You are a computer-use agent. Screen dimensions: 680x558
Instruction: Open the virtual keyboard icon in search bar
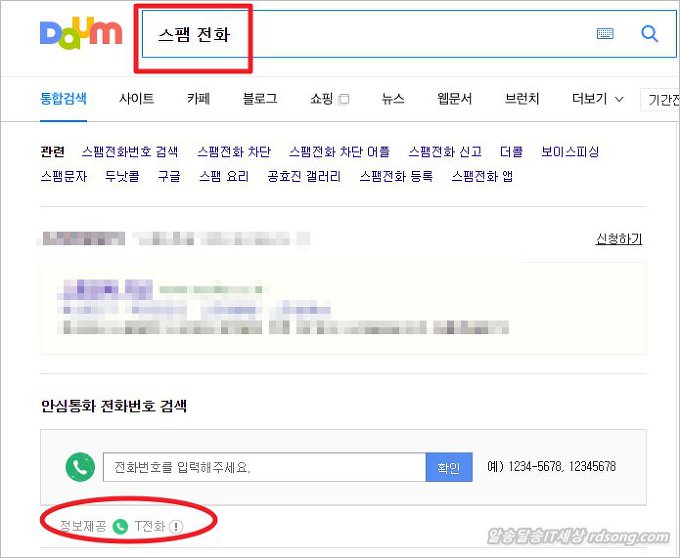pyautogui.click(x=605, y=33)
